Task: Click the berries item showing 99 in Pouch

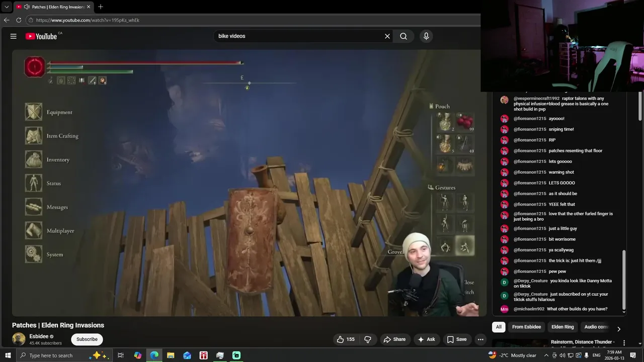Action: tap(465, 122)
